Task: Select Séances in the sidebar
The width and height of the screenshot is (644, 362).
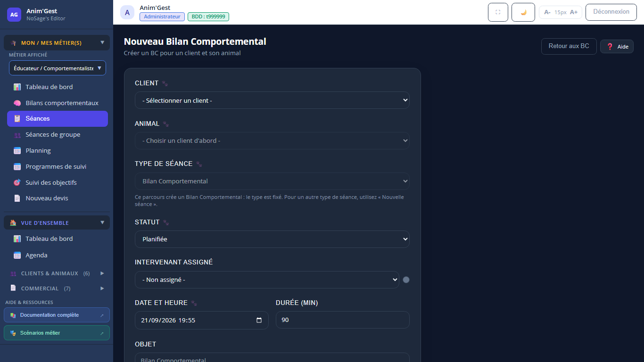Action: (58, 119)
